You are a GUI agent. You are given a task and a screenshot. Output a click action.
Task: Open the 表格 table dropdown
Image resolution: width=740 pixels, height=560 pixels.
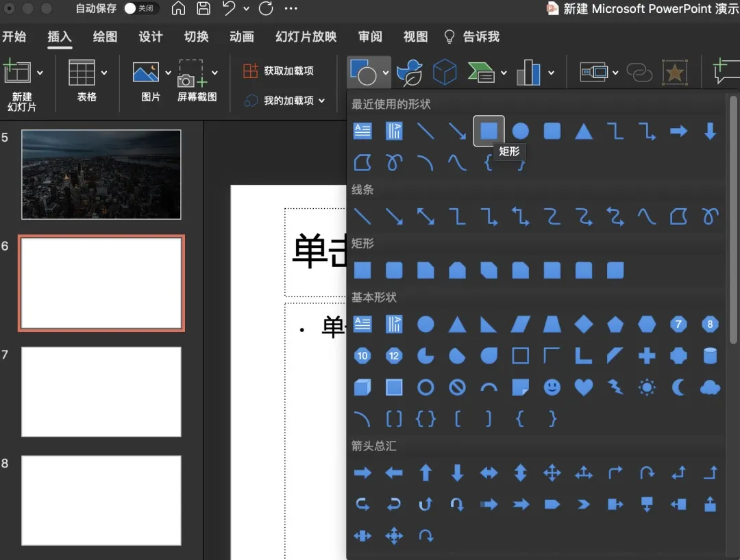(104, 73)
